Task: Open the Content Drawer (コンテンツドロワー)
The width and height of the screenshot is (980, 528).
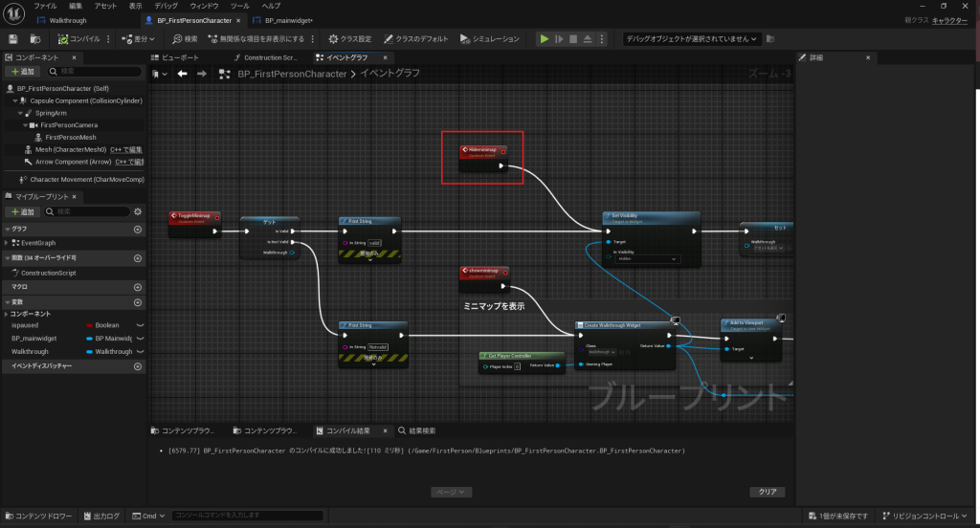Action: point(38,517)
